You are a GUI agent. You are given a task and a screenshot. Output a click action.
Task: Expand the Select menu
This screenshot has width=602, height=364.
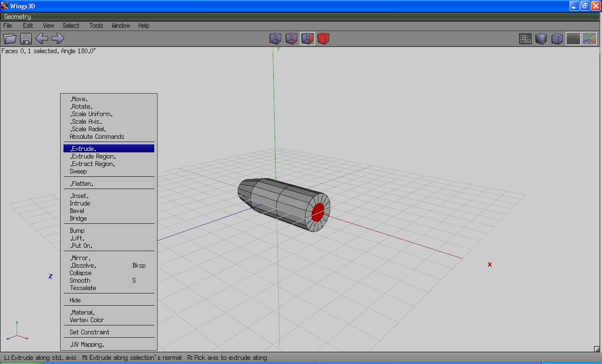pos(71,25)
